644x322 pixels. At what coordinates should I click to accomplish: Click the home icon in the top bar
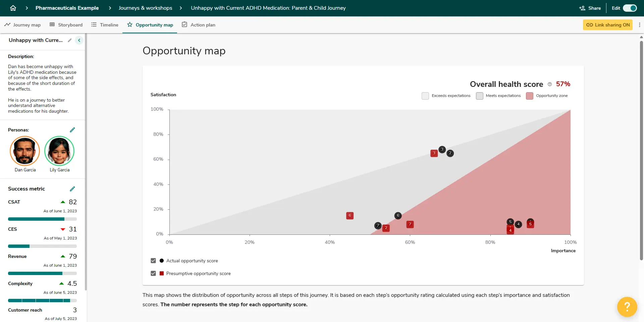click(x=13, y=8)
